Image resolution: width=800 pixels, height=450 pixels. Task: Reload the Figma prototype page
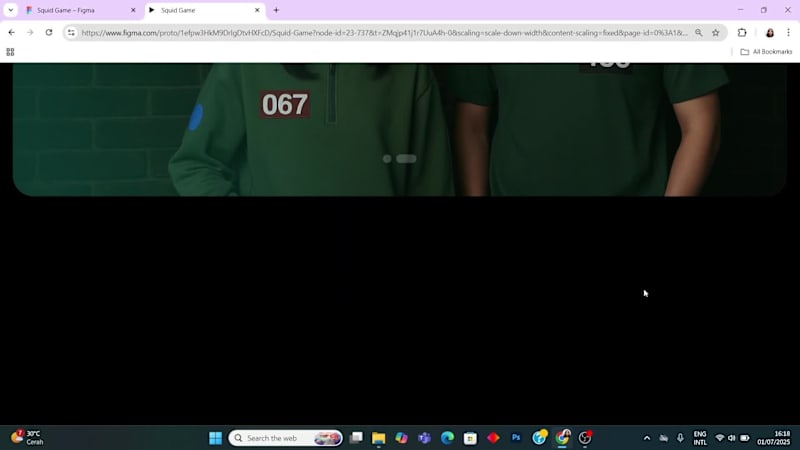coord(49,33)
